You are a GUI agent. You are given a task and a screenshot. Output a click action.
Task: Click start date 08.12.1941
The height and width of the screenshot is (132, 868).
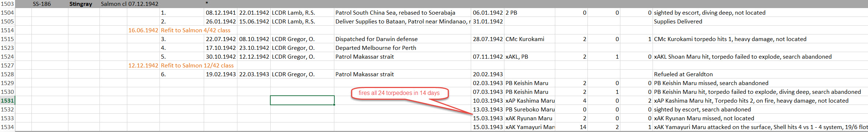click(221, 12)
